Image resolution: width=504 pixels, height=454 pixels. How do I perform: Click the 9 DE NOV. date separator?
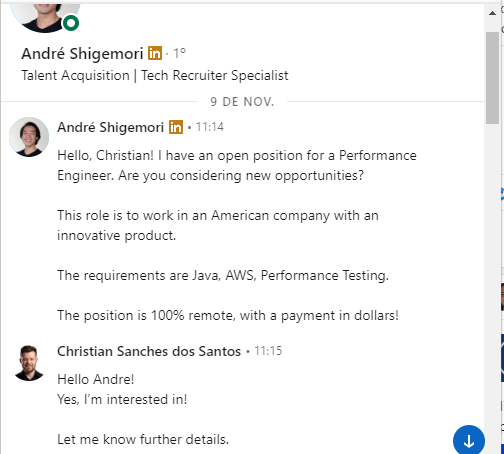tap(242, 102)
